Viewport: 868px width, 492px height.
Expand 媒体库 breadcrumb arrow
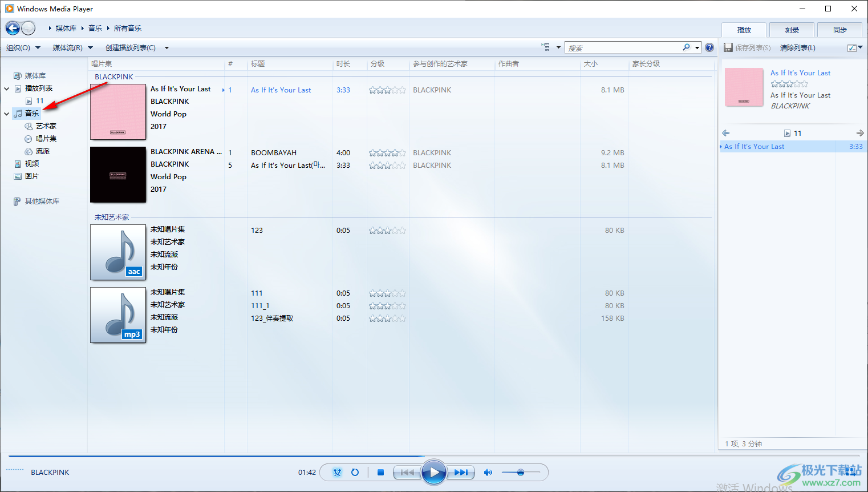[83, 28]
